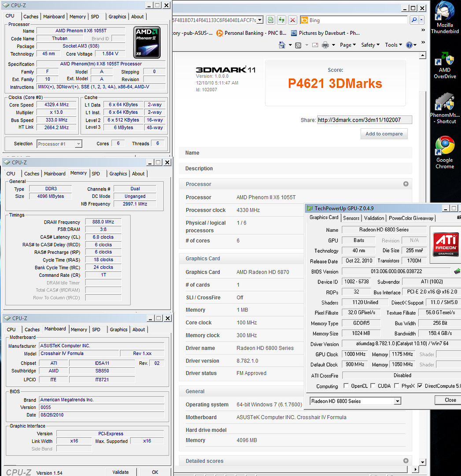Open the Safety menu dropdown in browser
This screenshot has height=476, width=461.
click(370, 45)
